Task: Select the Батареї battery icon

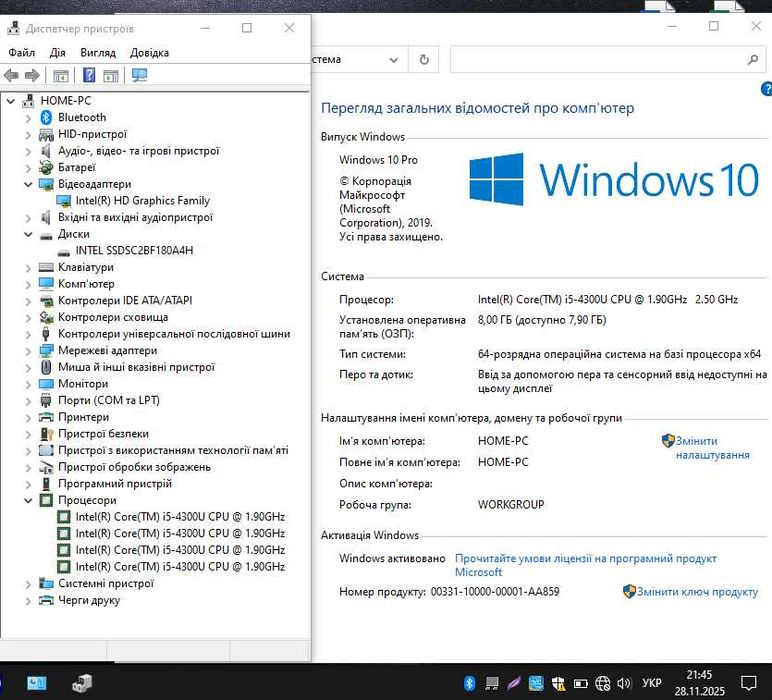Action: tap(46, 167)
